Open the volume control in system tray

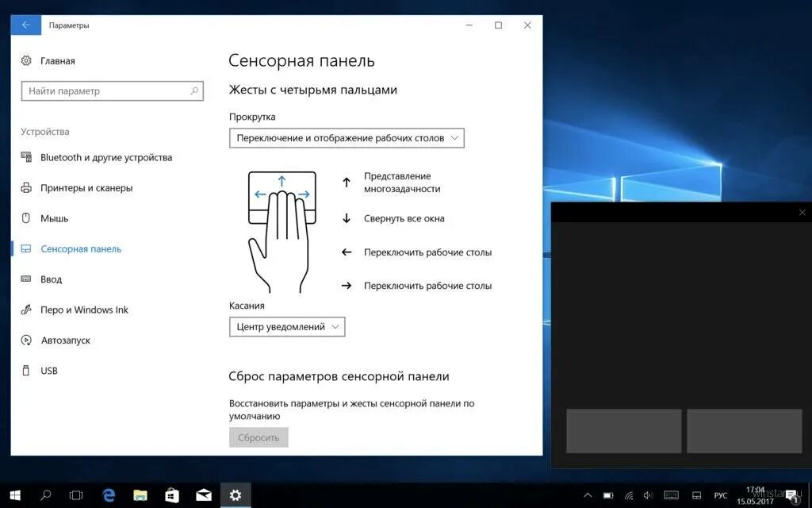647,495
